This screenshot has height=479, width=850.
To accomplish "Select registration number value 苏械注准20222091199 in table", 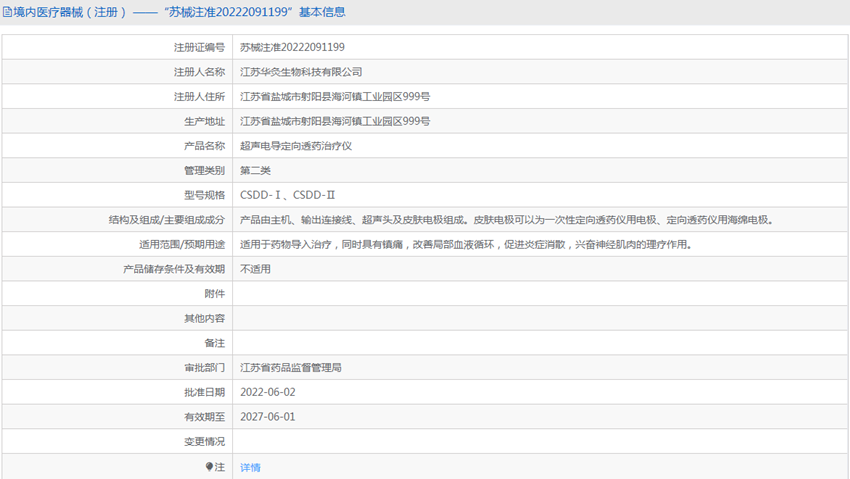I will (x=292, y=47).
